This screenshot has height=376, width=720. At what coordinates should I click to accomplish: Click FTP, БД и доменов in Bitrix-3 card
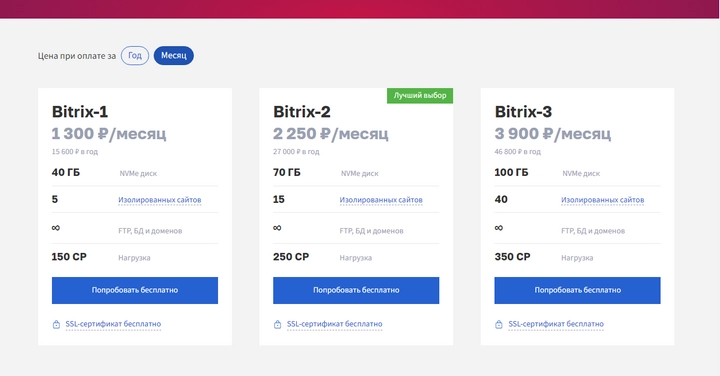click(x=593, y=231)
